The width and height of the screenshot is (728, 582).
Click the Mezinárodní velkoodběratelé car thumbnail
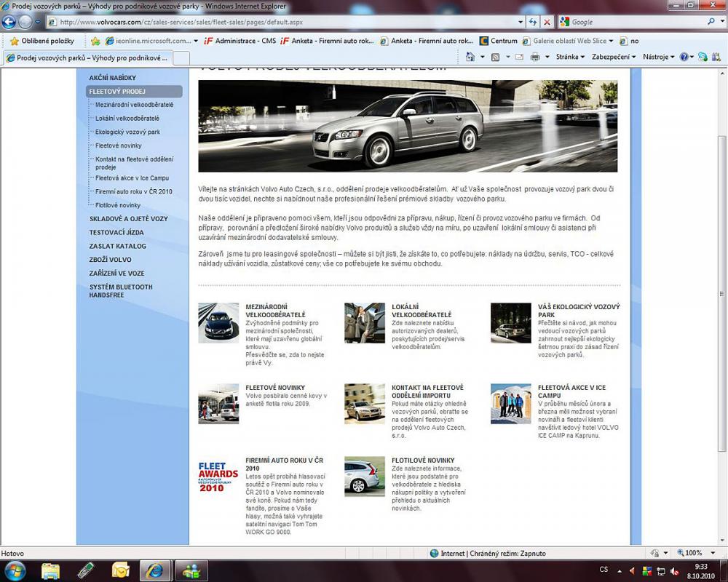click(x=218, y=323)
